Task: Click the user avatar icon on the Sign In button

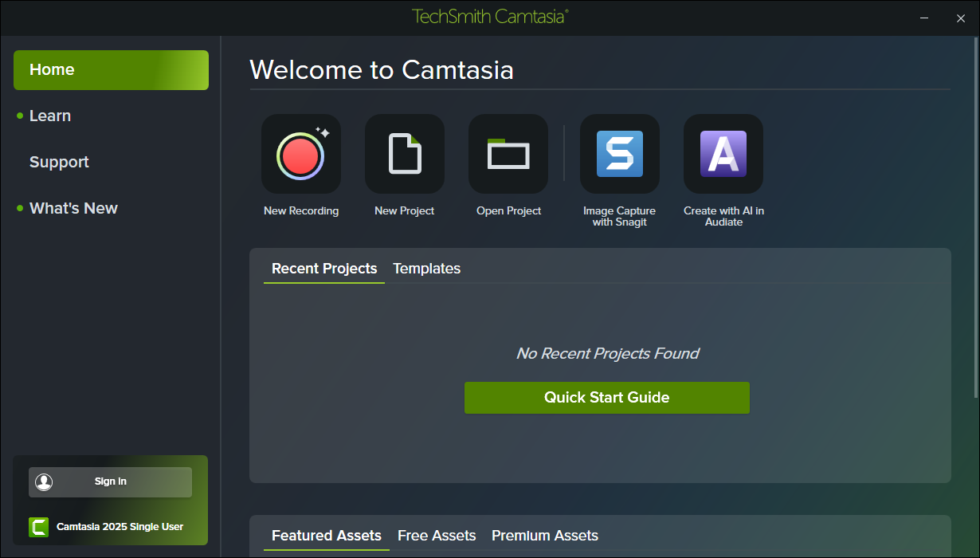Action: click(x=44, y=482)
